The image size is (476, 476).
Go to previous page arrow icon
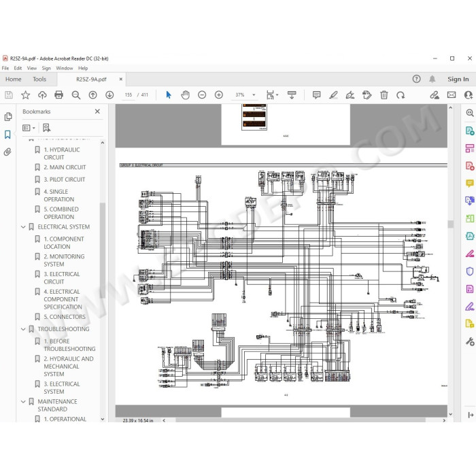pos(93,95)
